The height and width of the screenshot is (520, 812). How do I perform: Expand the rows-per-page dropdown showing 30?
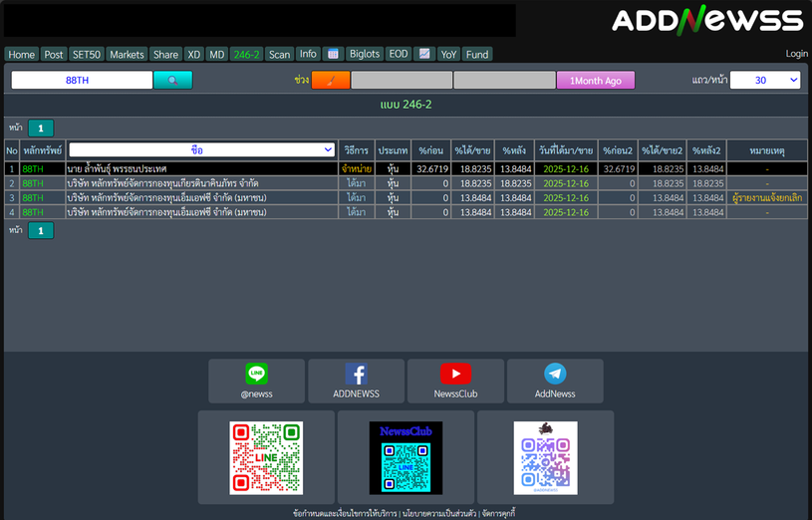(x=764, y=81)
